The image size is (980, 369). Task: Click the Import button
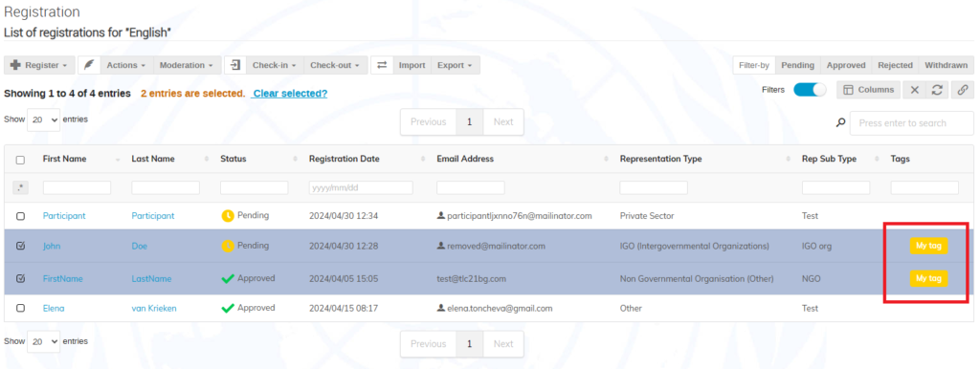tap(412, 65)
